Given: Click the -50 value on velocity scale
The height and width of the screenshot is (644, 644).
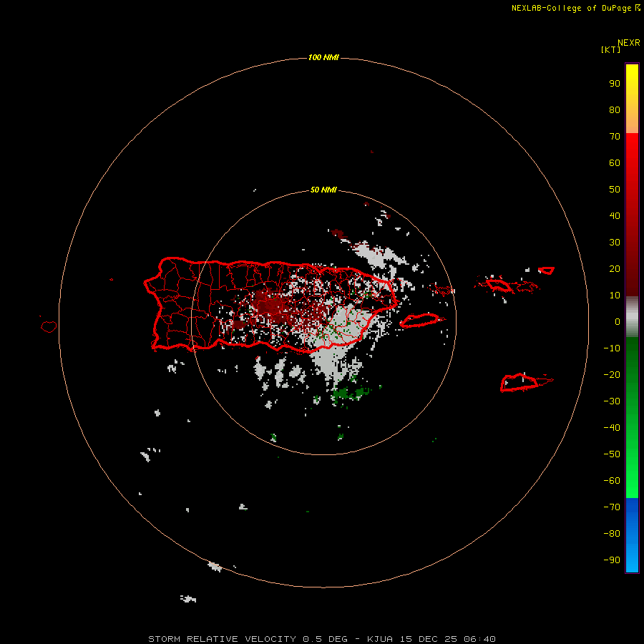Looking at the screenshot, I should point(612,454).
